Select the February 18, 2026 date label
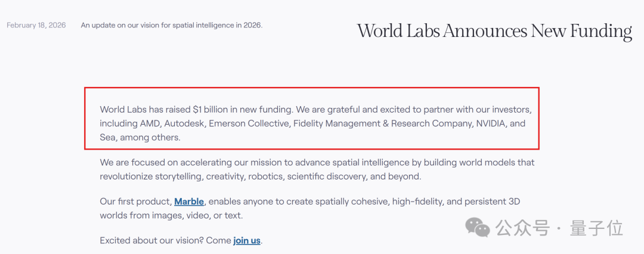 [x=36, y=25]
